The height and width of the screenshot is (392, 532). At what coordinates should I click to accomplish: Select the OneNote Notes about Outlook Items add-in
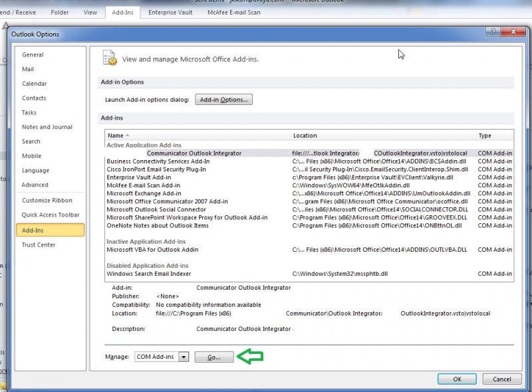(158, 225)
